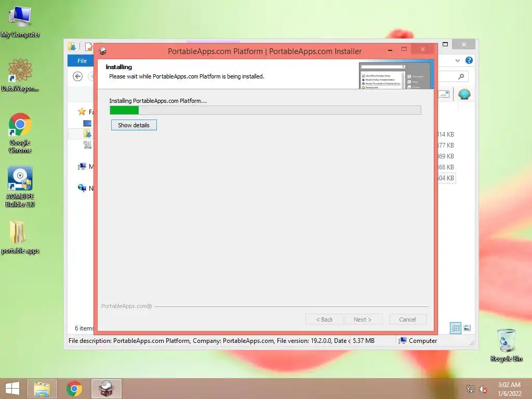Click the teal shell icon in Explorer
This screenshot has height=399, width=532.
tap(464, 94)
